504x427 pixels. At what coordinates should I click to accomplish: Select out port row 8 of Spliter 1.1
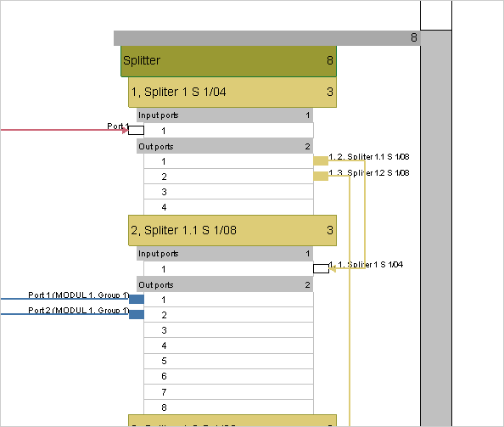[228, 407]
